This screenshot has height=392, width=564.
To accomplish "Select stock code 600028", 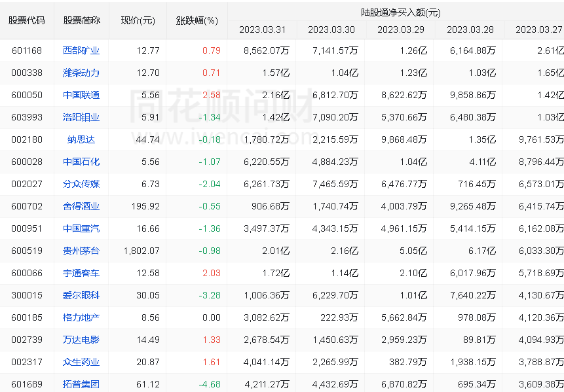I will coord(27,162).
